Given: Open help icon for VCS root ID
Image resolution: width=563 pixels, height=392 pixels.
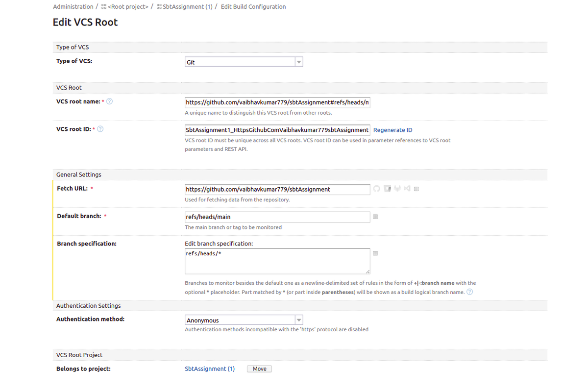Looking at the screenshot, I should click(x=100, y=129).
